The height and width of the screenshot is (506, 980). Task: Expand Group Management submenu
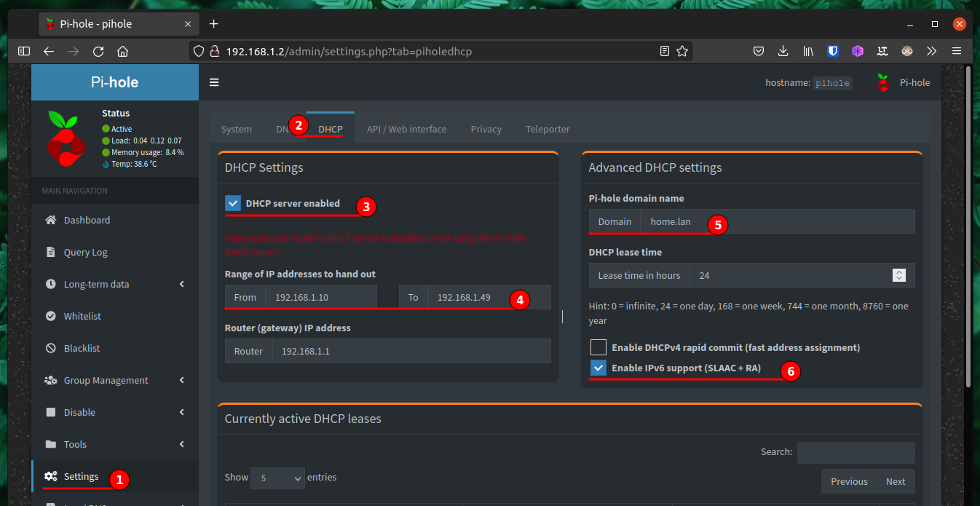point(182,380)
